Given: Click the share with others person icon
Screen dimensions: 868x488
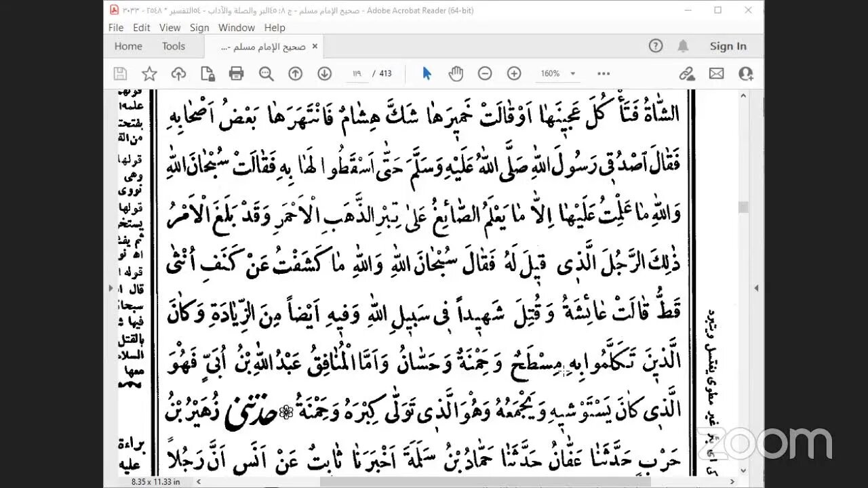Looking at the screenshot, I should tap(746, 74).
